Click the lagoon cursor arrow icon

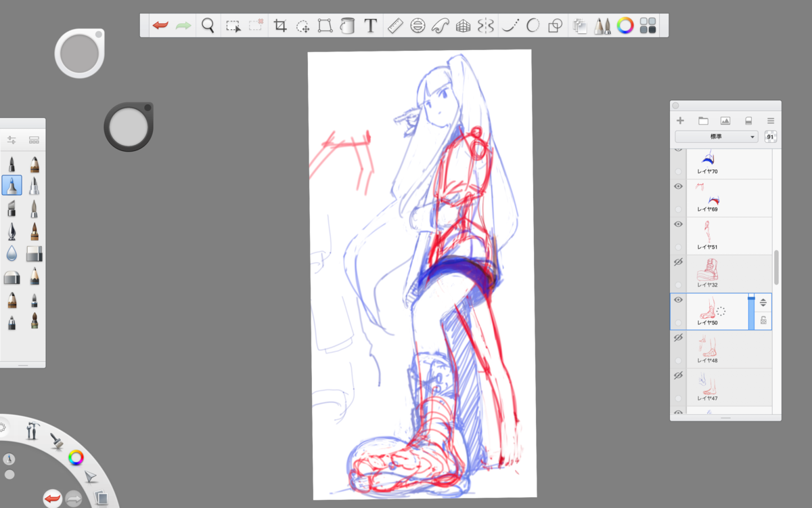[91, 478]
